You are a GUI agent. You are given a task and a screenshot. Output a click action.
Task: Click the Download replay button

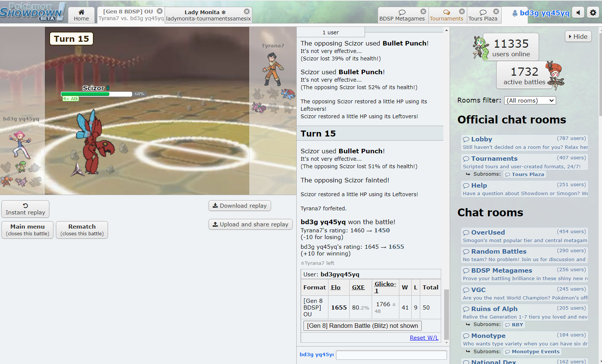[240, 205]
